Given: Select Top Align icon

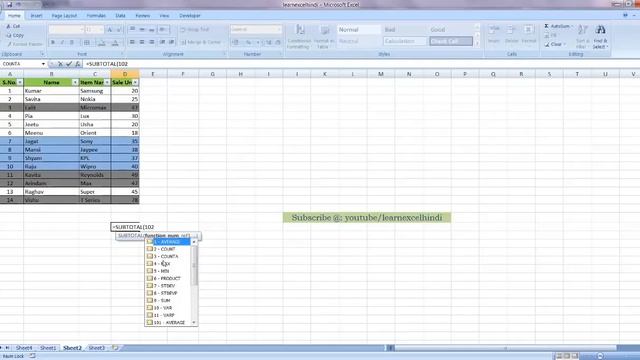Looking at the screenshot, I should click(x=132, y=29).
